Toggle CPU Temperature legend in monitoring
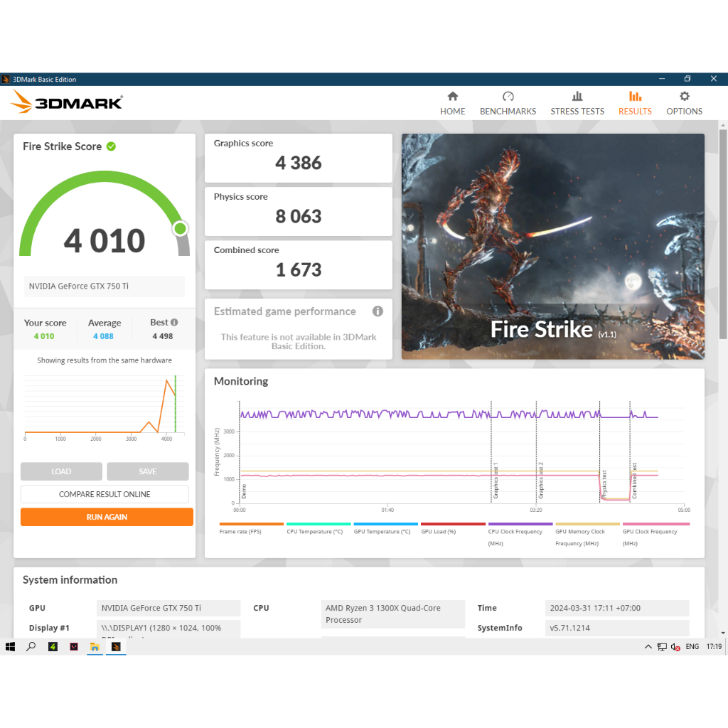Image resolution: width=728 pixels, height=728 pixels. (x=314, y=532)
